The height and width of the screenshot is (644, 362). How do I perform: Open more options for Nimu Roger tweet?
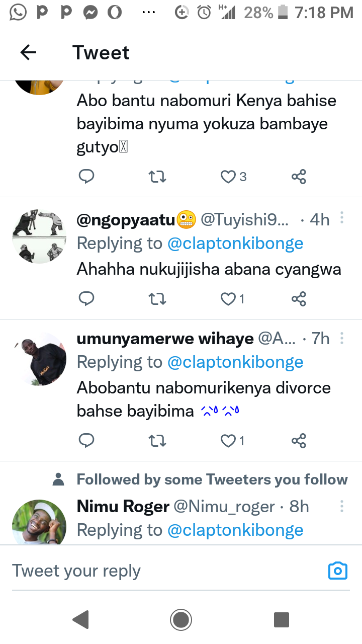click(x=342, y=506)
